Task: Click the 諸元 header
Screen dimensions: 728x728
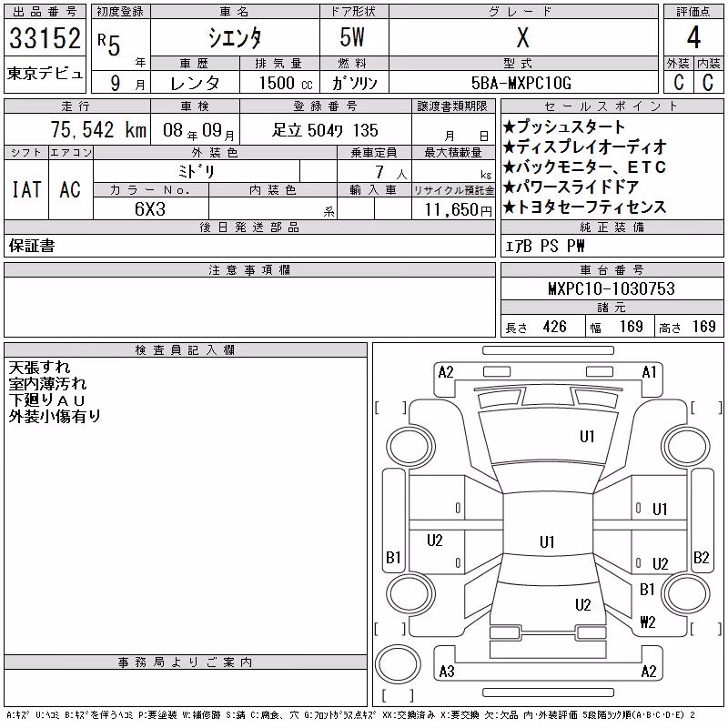Action: (x=612, y=307)
